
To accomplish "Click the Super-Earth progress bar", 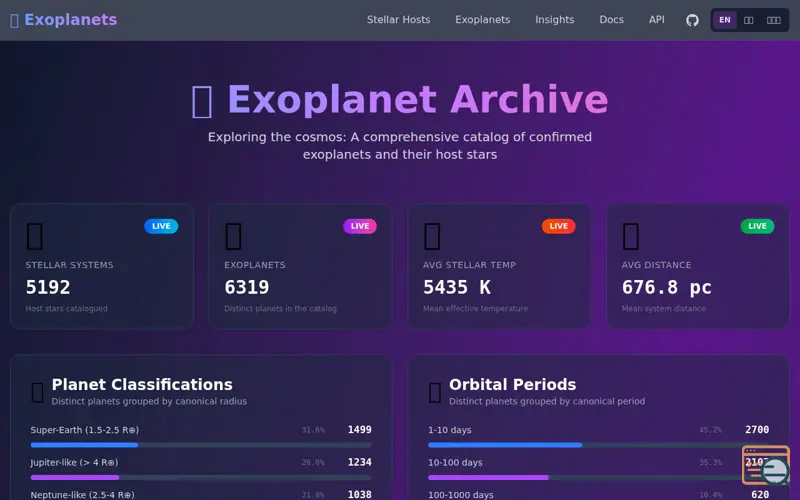I will click(201, 445).
